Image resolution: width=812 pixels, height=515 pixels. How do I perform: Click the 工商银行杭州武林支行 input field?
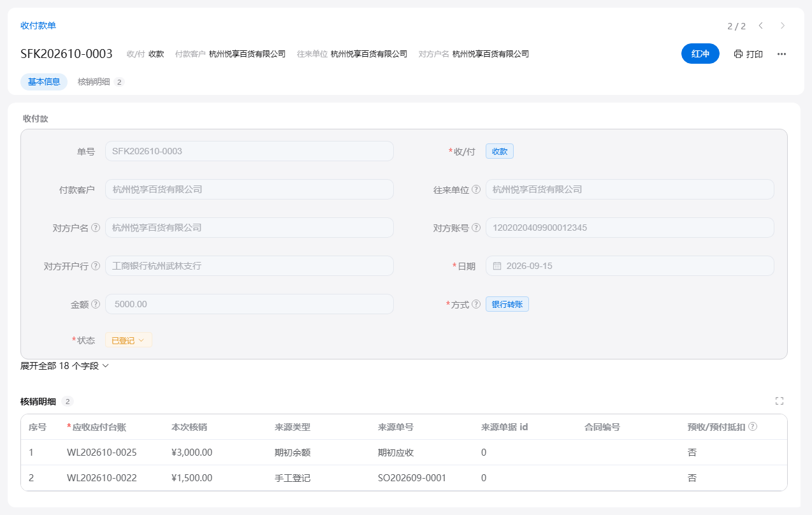[249, 266]
